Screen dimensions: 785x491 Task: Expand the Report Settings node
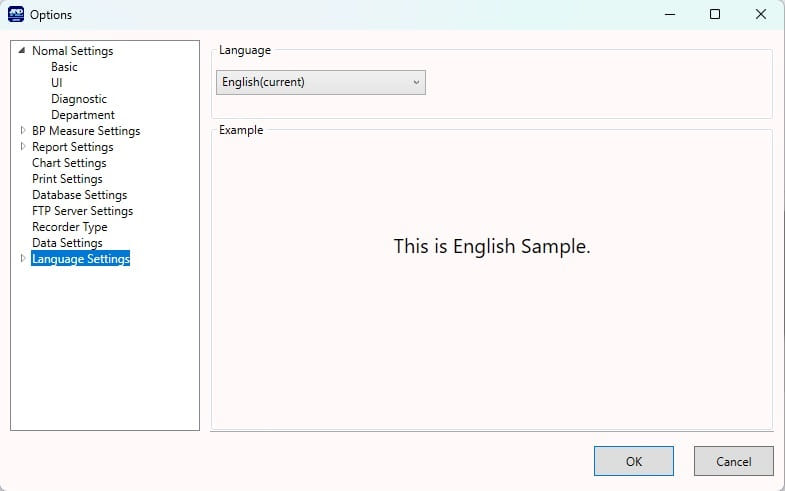coord(22,147)
